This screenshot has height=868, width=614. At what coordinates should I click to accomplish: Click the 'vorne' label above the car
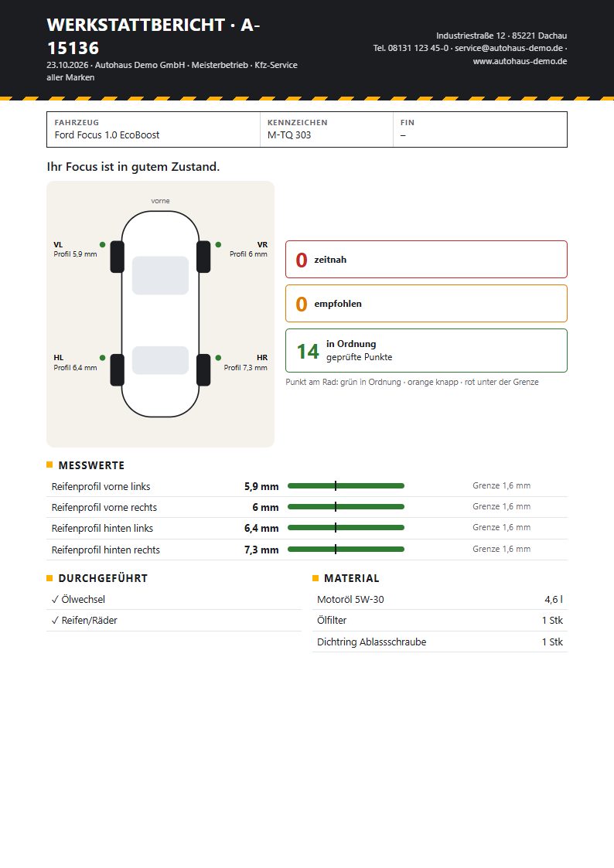[x=161, y=201]
